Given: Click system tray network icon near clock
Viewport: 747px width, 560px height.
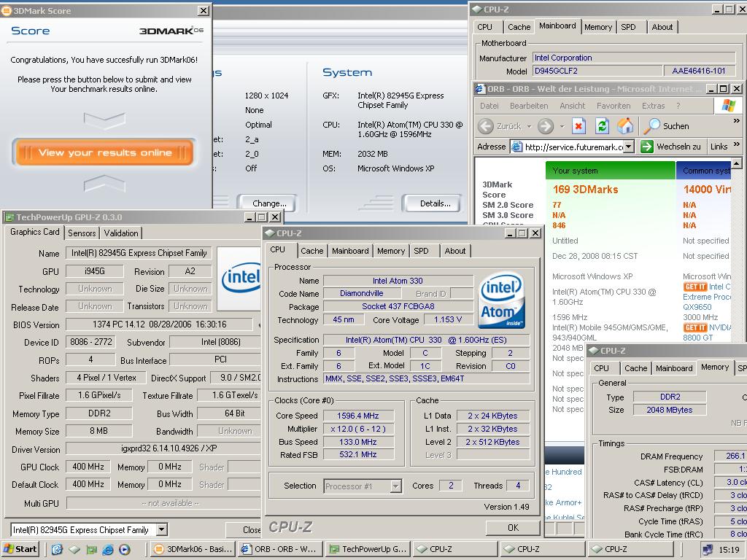Looking at the screenshot, I should pyautogui.click(x=708, y=550).
